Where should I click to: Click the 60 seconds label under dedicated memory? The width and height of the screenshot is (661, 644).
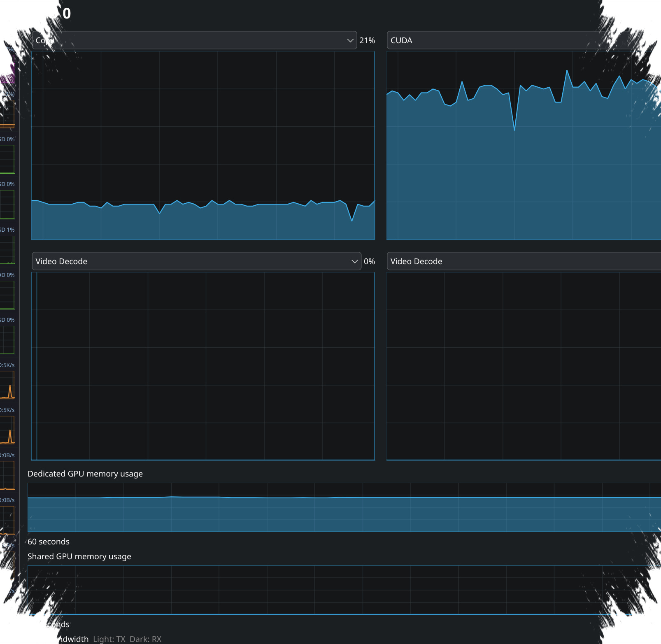pos(49,542)
